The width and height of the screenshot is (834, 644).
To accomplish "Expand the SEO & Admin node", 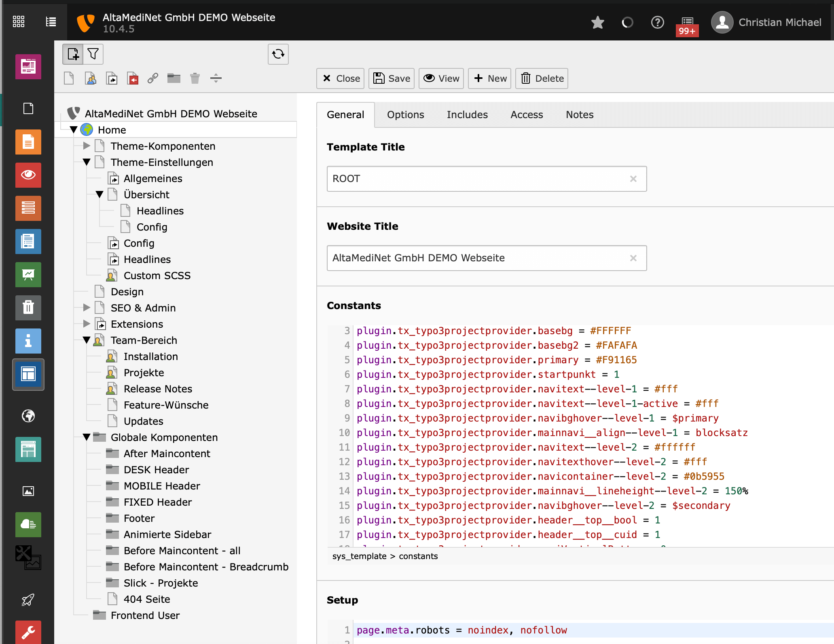I will tap(87, 307).
